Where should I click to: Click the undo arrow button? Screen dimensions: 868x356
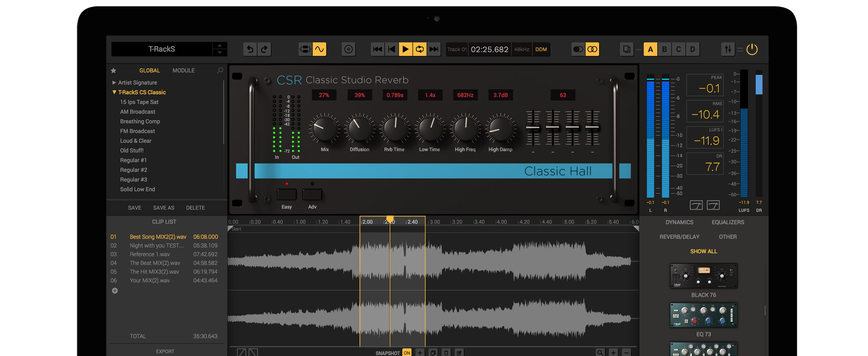click(250, 49)
